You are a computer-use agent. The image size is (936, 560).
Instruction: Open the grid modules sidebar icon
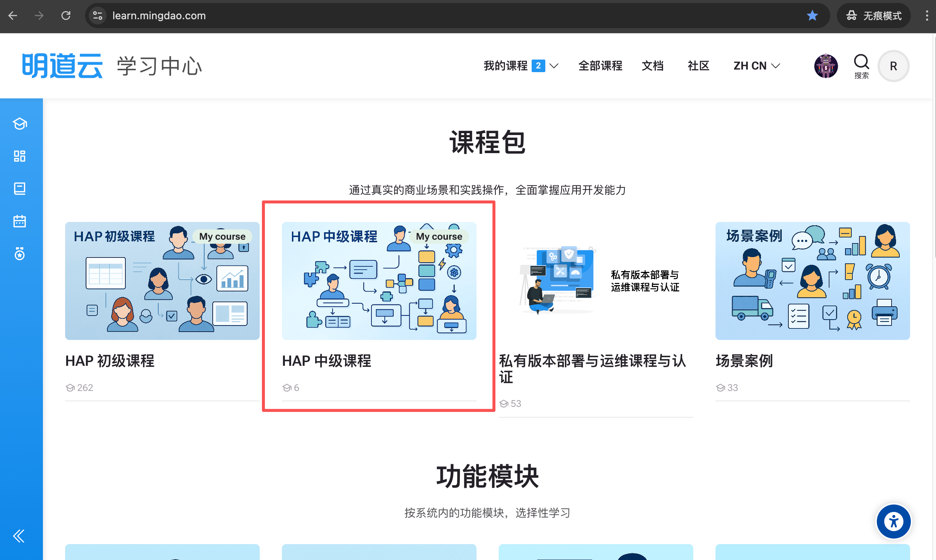tap(20, 156)
